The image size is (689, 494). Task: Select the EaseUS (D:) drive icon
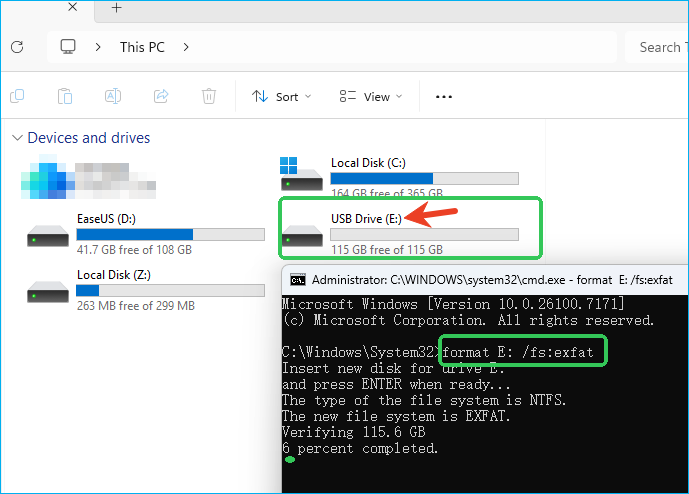point(48,235)
